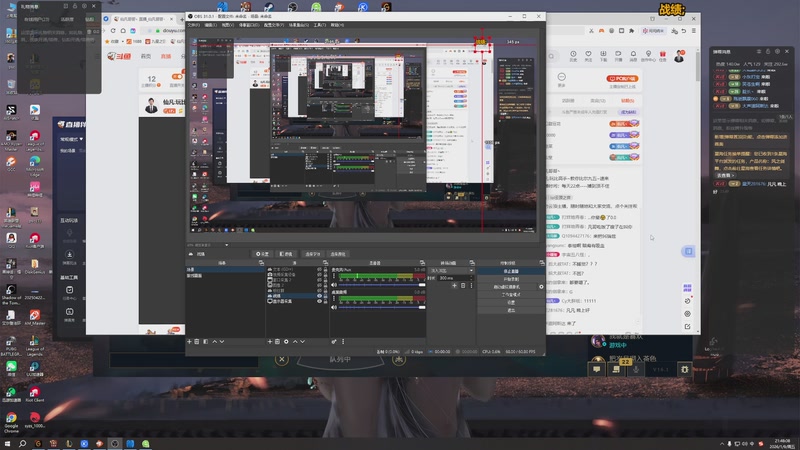Viewport: 800px width, 450px height.
Task: Move scene up arrow in scenes panel
Action: point(214,341)
